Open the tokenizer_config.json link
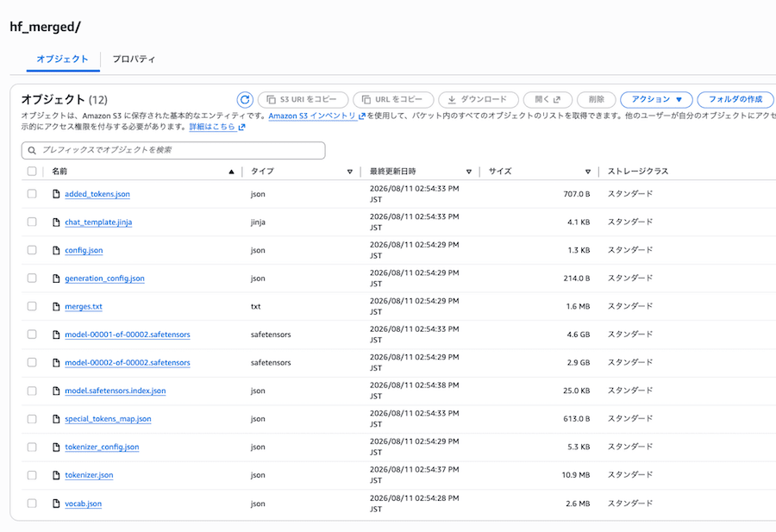The height and width of the screenshot is (532, 776). (x=102, y=448)
